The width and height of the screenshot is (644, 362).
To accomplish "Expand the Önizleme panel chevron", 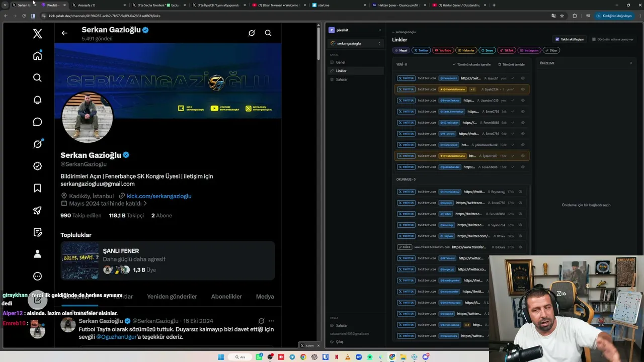I will [631, 63].
